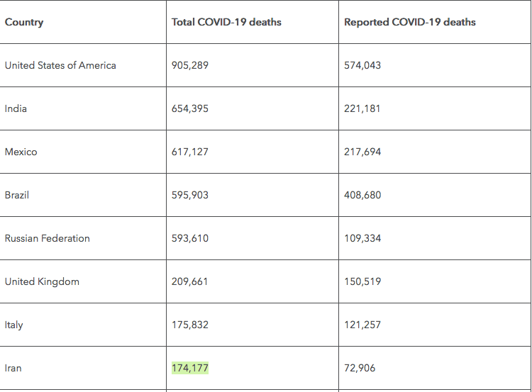Click the 574,043 reported deaths value
This screenshot has width=532, height=392.
(362, 65)
